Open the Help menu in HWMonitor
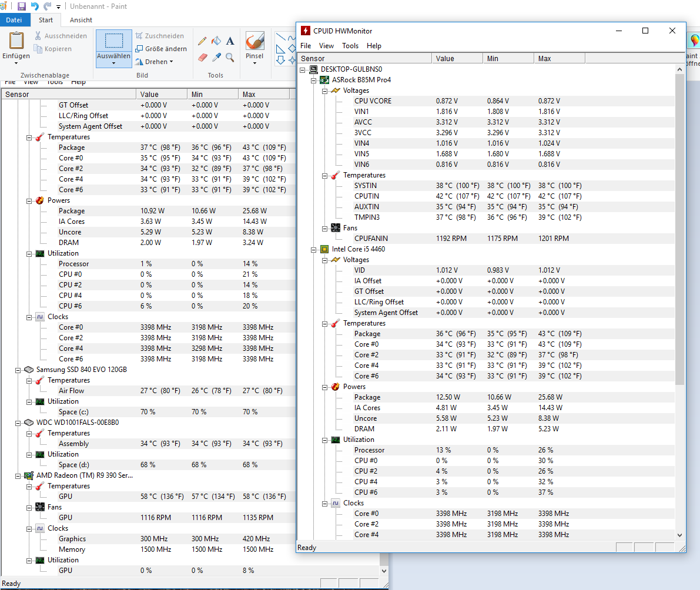Image resolution: width=700 pixels, height=590 pixels. pos(374,45)
